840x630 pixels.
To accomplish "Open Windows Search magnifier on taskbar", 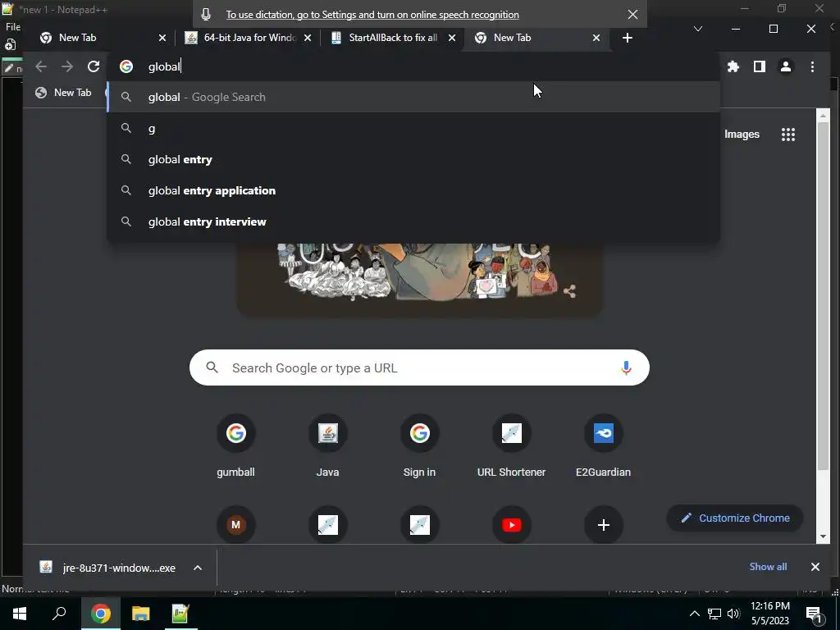I will click(59, 614).
